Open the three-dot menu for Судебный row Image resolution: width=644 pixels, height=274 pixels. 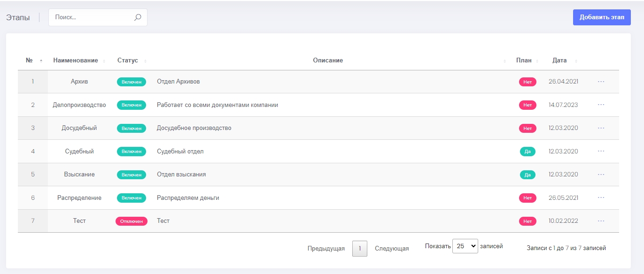click(x=601, y=151)
